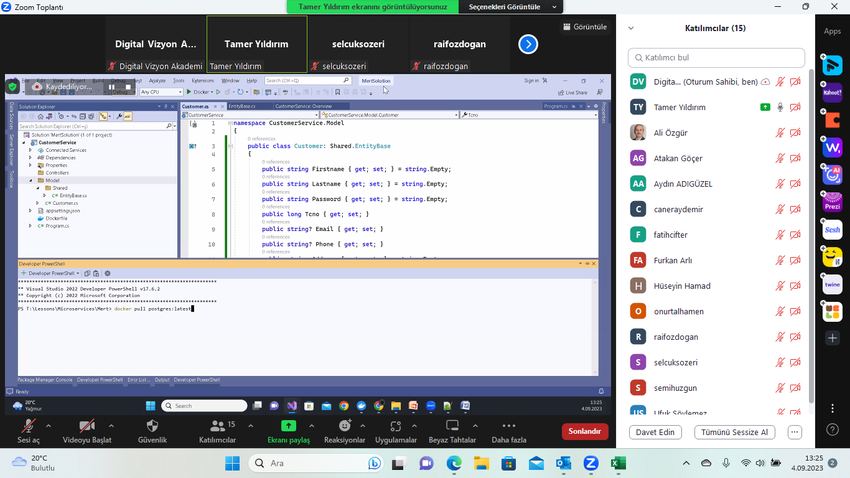Toggle caneraydemir's microphone icon
The height and width of the screenshot is (478, 850).
tap(780, 209)
